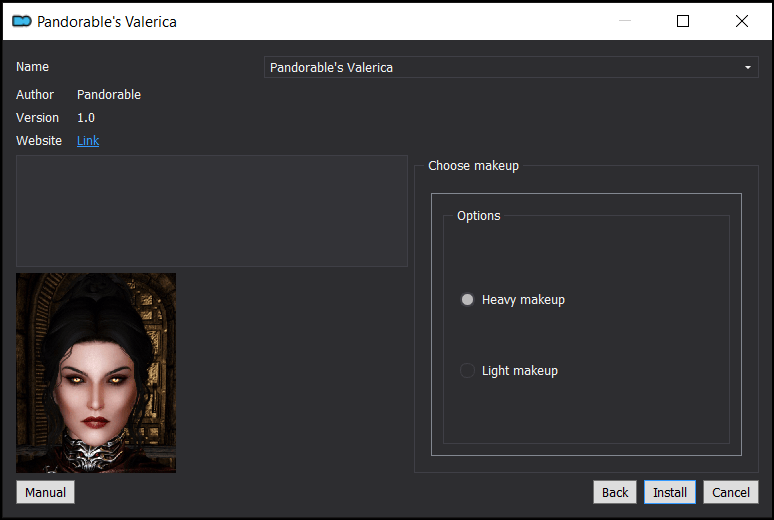
Task: Click the Install button
Action: (670, 492)
